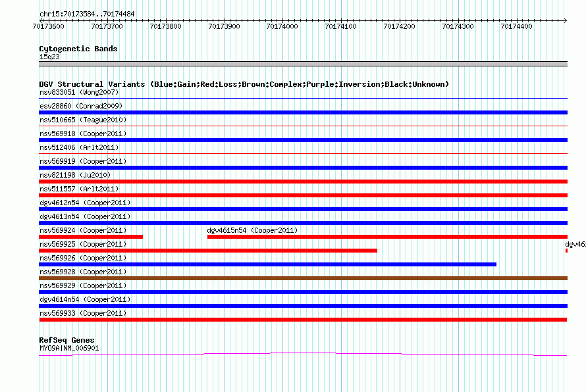Click the nsv833051 (Wong2007) label
Viewport: 586px width, 392px height.
click(79, 92)
